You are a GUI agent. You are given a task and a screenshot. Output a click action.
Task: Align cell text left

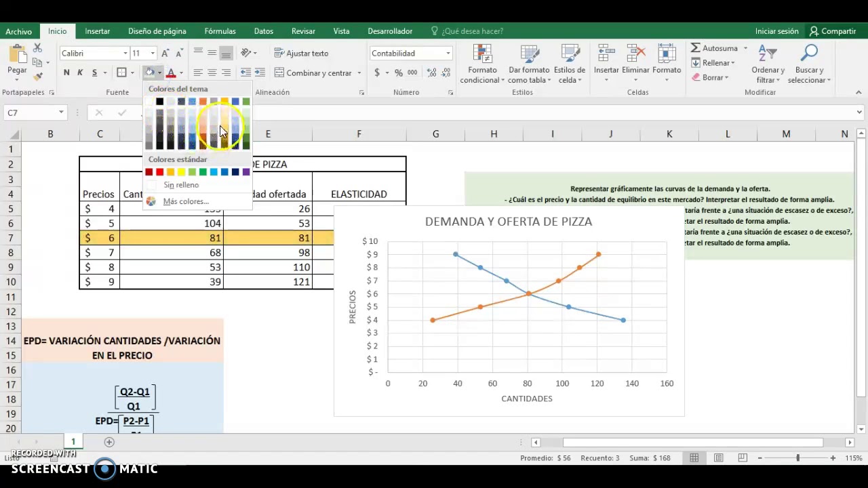tap(198, 73)
